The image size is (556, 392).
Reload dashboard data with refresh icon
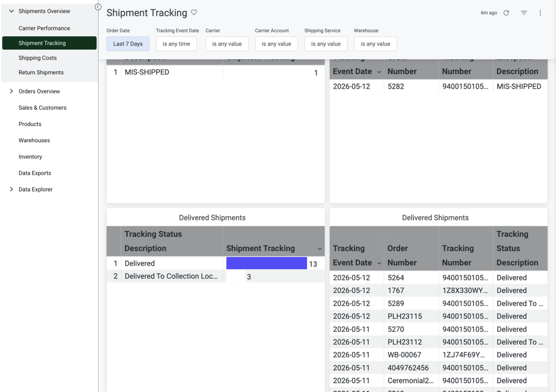[506, 13]
